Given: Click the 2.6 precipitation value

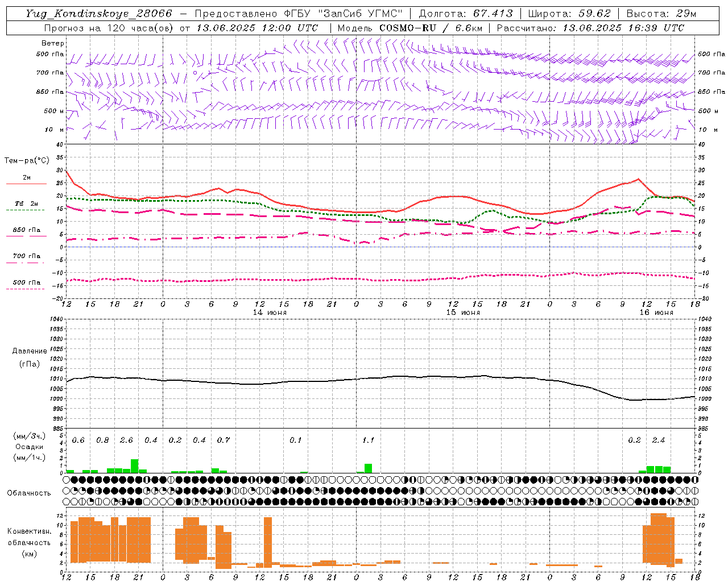Looking at the screenshot, I should point(127,440).
